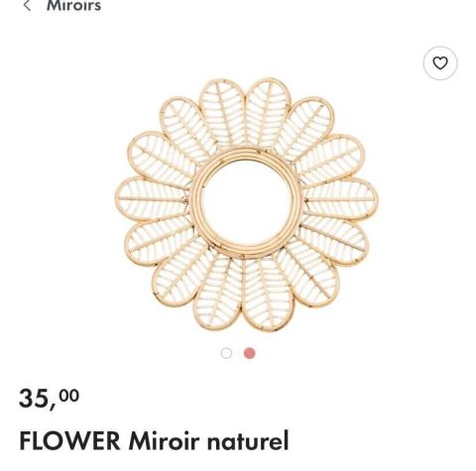Click the 35,00 price text

49,399
